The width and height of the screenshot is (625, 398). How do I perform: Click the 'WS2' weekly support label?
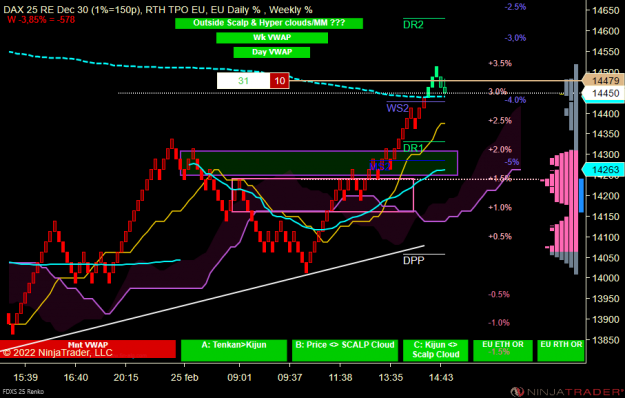[397, 108]
